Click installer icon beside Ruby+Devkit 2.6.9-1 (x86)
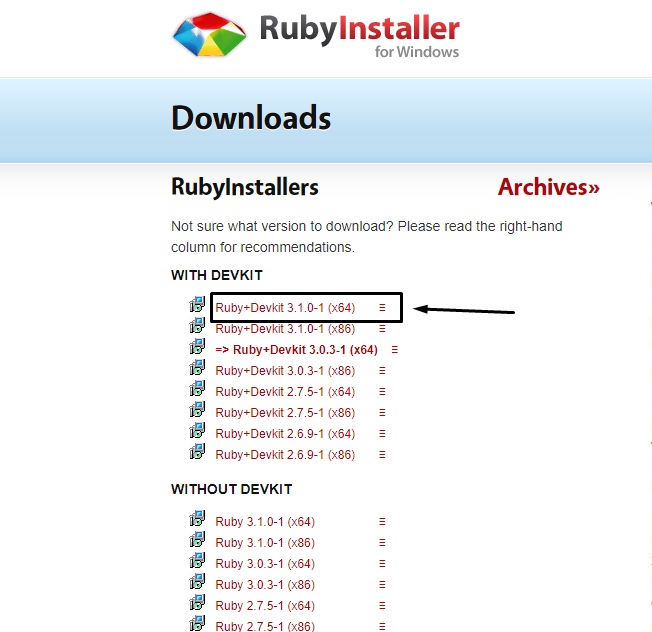The height and width of the screenshot is (632, 652). tap(198, 452)
